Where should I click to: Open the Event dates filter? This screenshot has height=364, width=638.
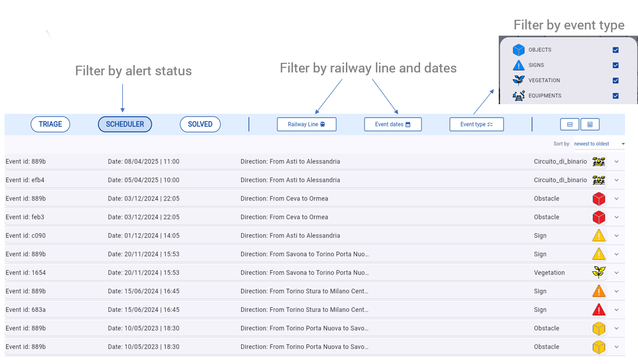[392, 125]
